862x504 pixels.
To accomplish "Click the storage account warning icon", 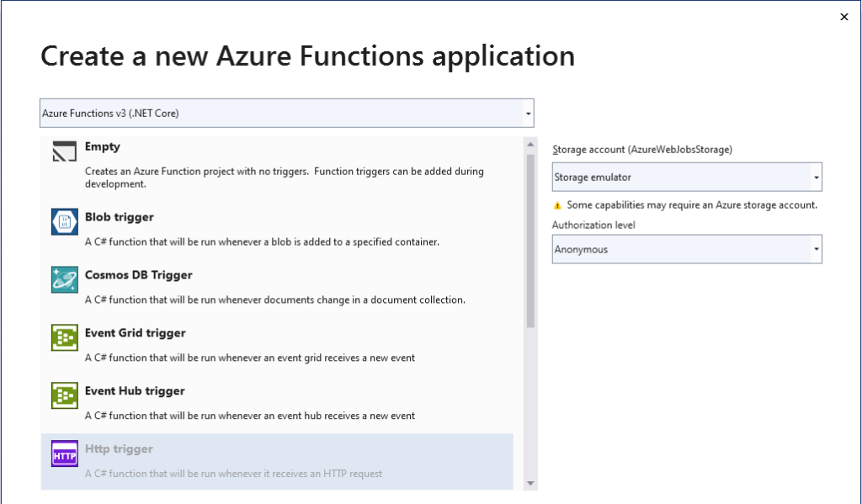I will point(557,205).
